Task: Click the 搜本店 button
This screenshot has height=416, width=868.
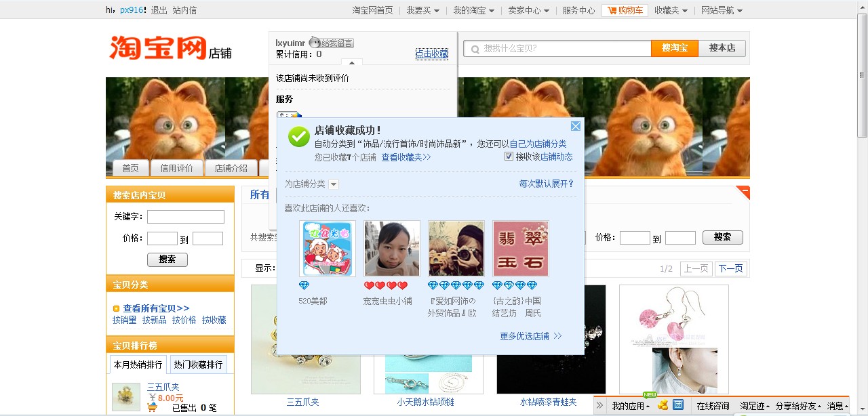Action: tap(722, 48)
